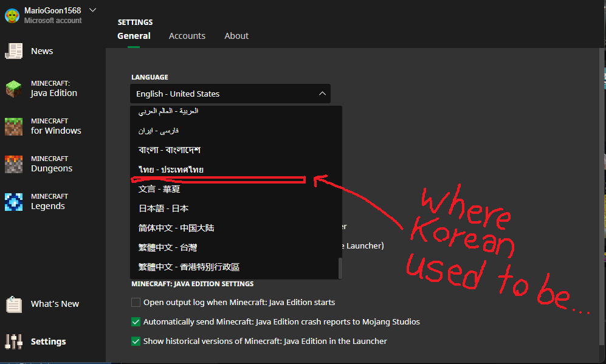The height and width of the screenshot is (364, 606).
Task: Collapse the Language dropdown showing English - United States
Action: click(230, 94)
